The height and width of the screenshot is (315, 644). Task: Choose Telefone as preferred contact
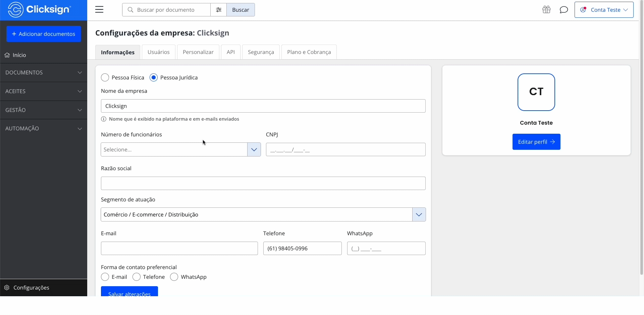point(137,277)
